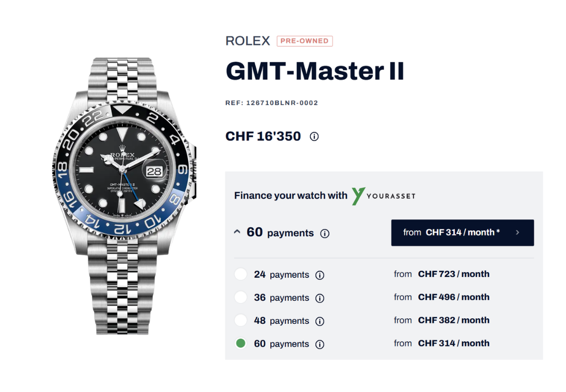Image resolution: width=566 pixels, height=392 pixels.
Task: Select the 36 payments radio option
Action: point(241,298)
